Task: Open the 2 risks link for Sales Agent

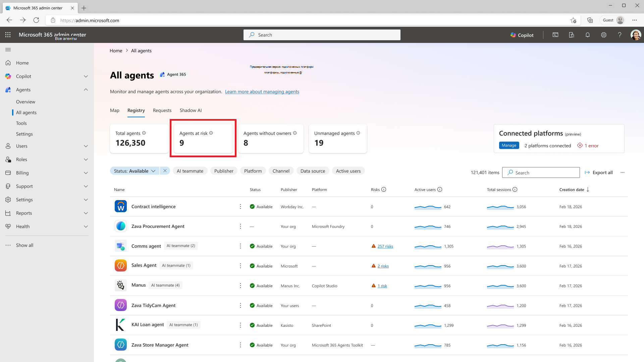Action: (383, 266)
